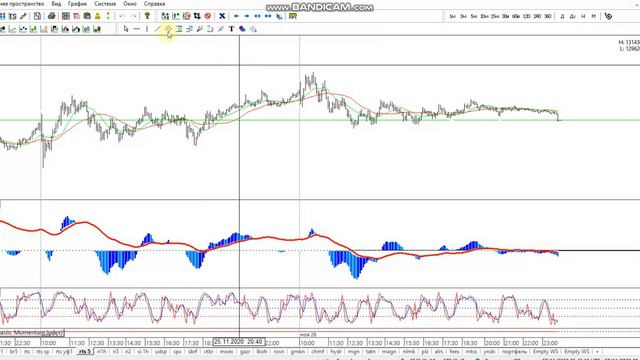Click the double right arrow icon

pyautogui.click(x=268, y=16)
